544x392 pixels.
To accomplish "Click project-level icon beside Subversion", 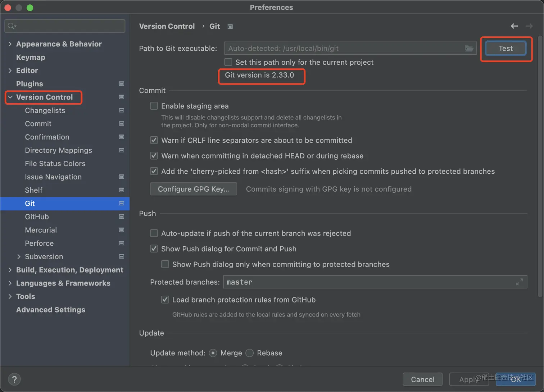I will pos(122,257).
